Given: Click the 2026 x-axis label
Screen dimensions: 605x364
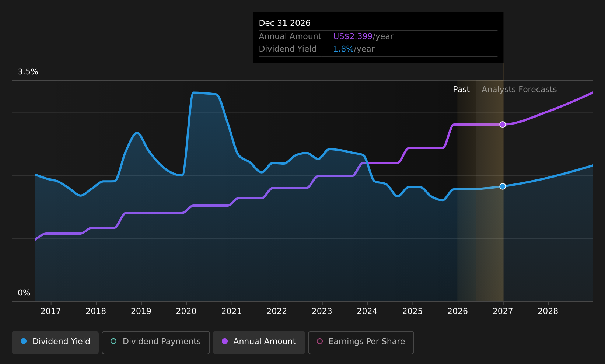Looking at the screenshot, I should pos(458,311).
